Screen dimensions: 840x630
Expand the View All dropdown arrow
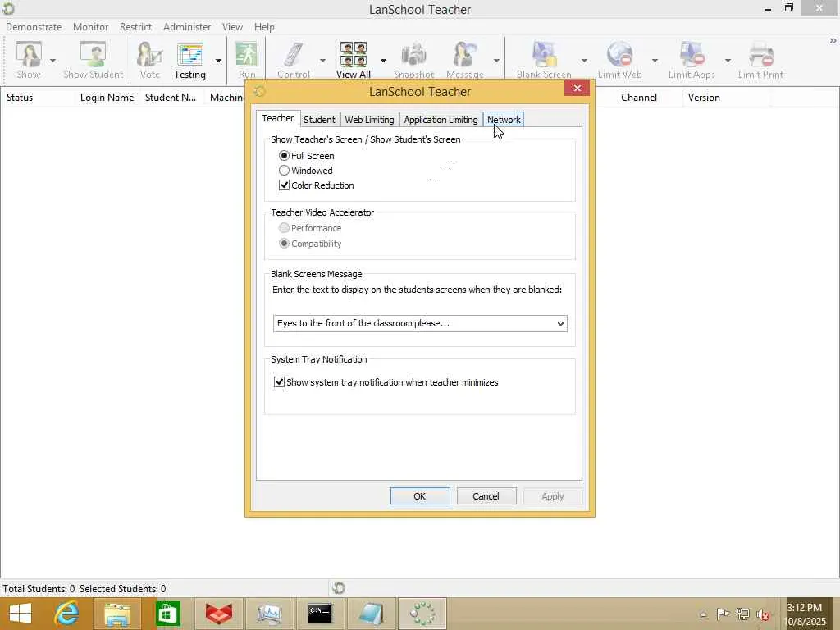(383, 61)
